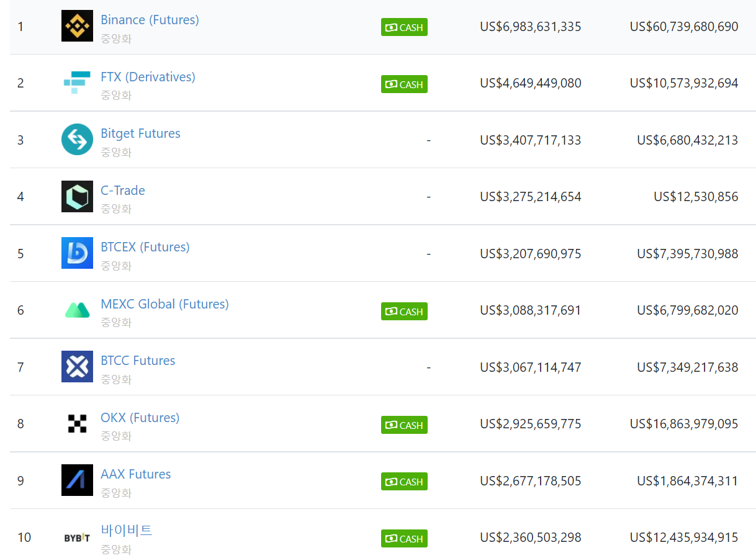The image size is (756, 558).
Task: Open the FTX (Derivatives) exchange link
Action: 148,77
